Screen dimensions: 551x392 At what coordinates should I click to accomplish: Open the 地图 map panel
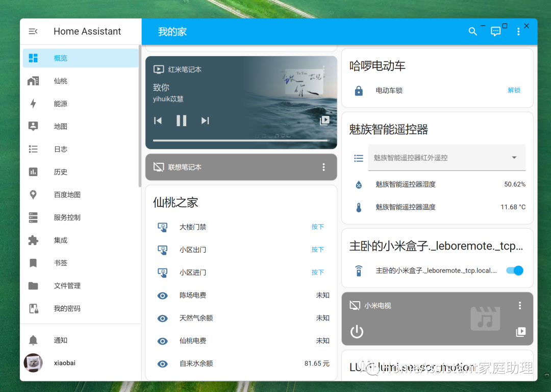pyautogui.click(x=81, y=126)
